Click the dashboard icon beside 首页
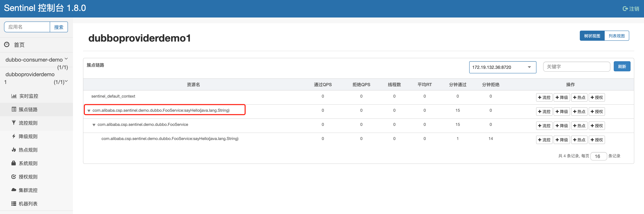The width and height of the screenshot is (644, 214). (7, 45)
